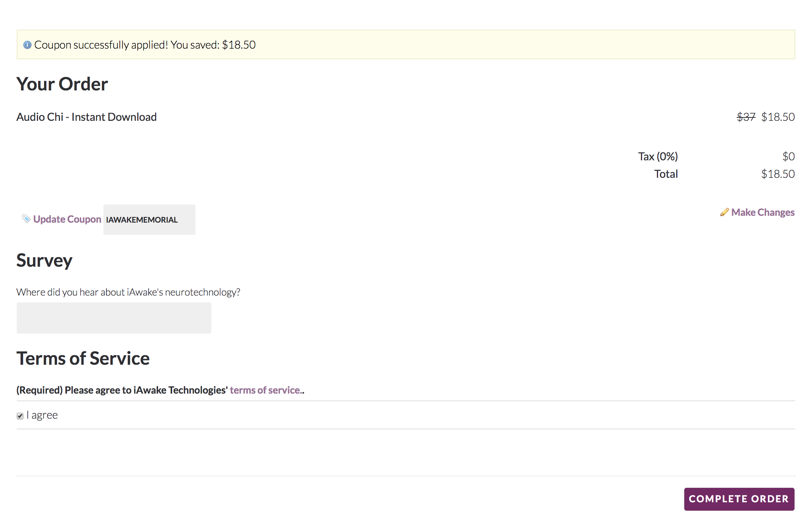Select the Audio Chi - Instant Download item text
This screenshot has height=519, width=812.
[x=87, y=117]
